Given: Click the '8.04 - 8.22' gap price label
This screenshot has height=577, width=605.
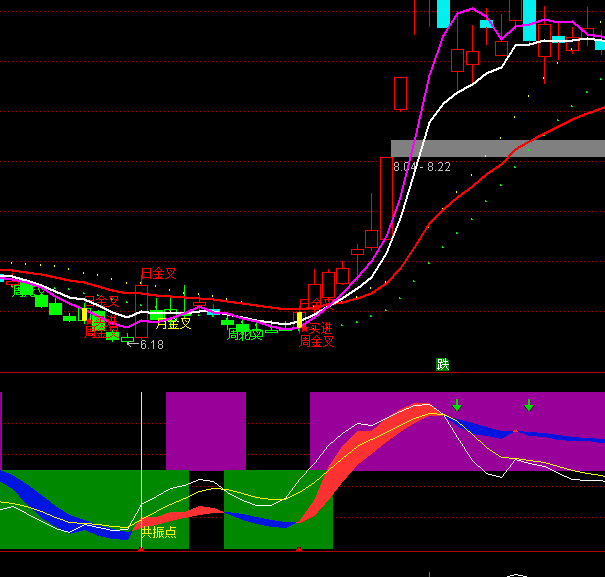Looking at the screenshot, I should (421, 166).
